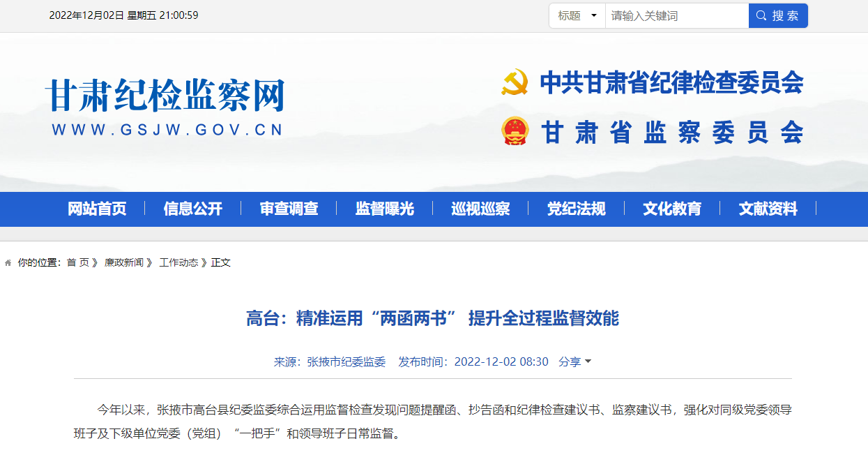This screenshot has height=455, width=868.
Task: Click the national emblem beside 甘肃省监察委员会
Action: point(515,131)
